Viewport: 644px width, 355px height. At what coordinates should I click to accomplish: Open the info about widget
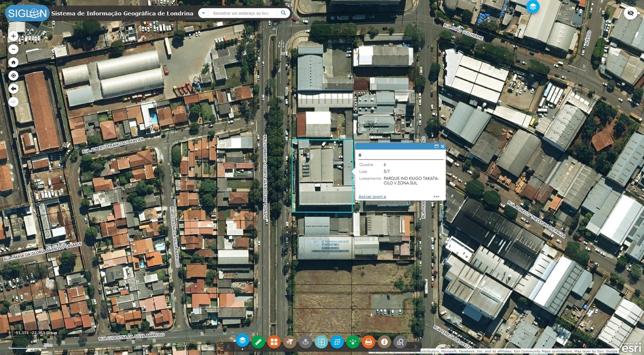coord(384,342)
